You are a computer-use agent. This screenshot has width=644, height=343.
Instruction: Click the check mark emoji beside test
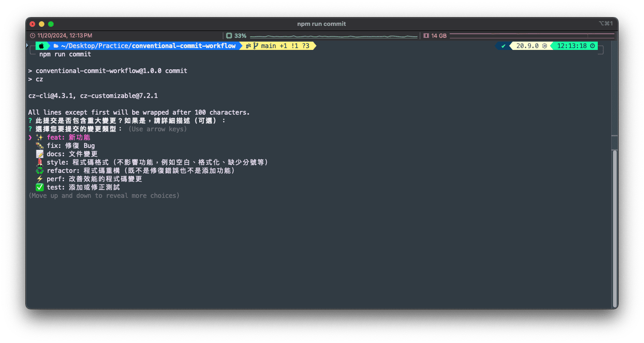(39, 187)
